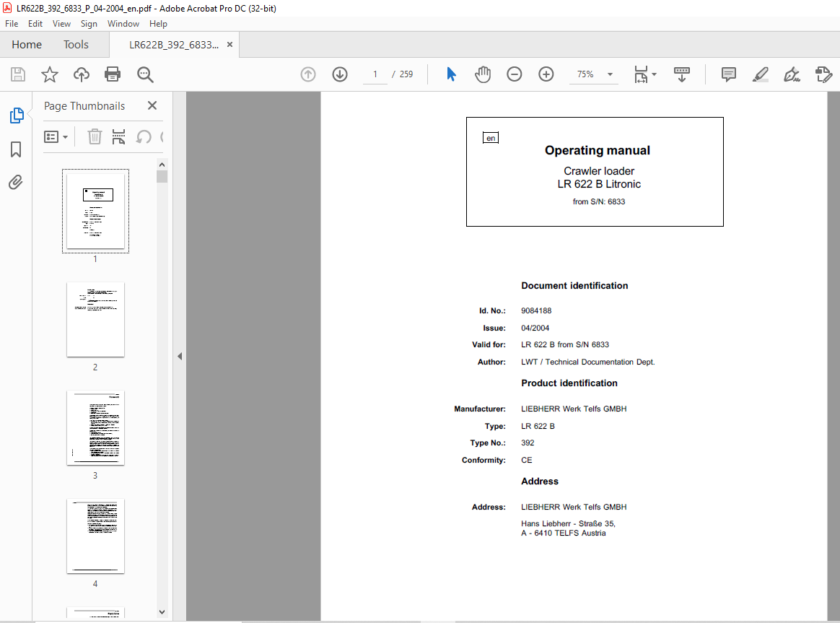Select the LR622B_392_6833 document tab
840x623 pixels.
(x=174, y=45)
